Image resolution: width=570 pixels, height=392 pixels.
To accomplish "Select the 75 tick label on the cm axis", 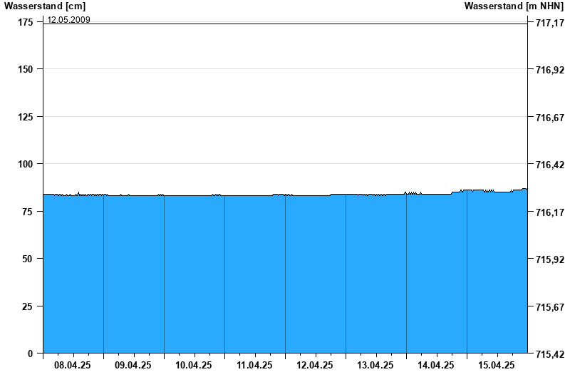I will click(28, 212).
